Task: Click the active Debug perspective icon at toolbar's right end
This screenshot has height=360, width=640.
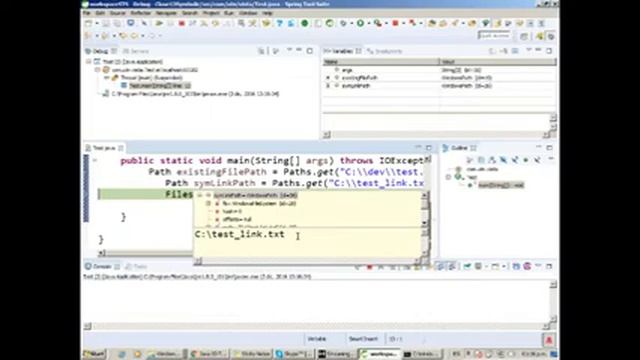Action: (551, 36)
